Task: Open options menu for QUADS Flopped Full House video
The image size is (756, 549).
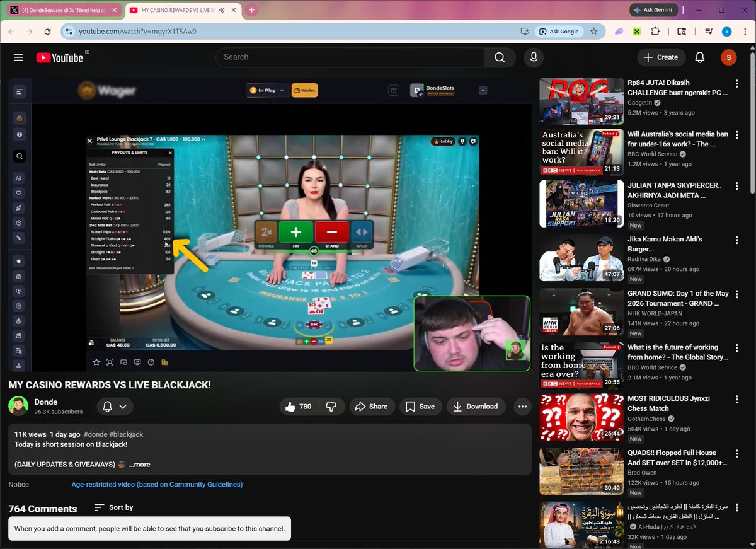Action: point(737,454)
